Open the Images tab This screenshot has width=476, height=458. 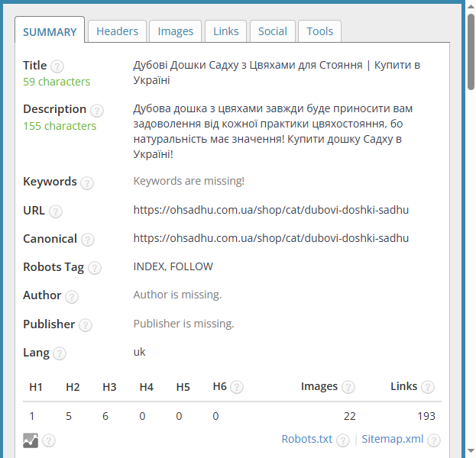[176, 31]
